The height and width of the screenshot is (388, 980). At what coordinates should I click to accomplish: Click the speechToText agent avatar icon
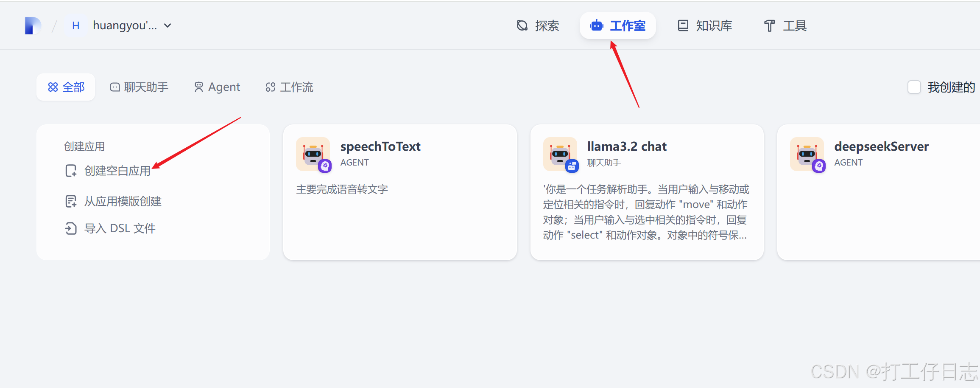[x=314, y=155]
